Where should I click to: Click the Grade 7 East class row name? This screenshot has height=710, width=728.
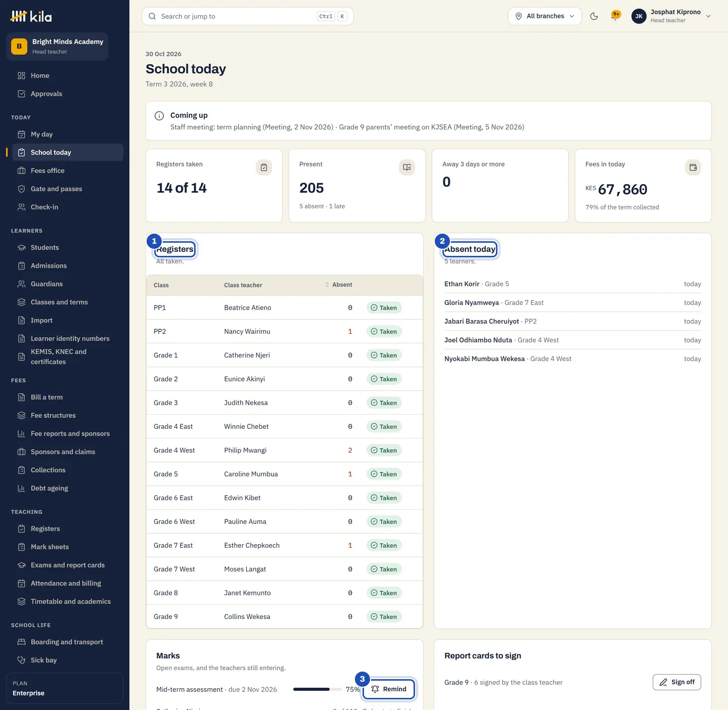(x=173, y=546)
